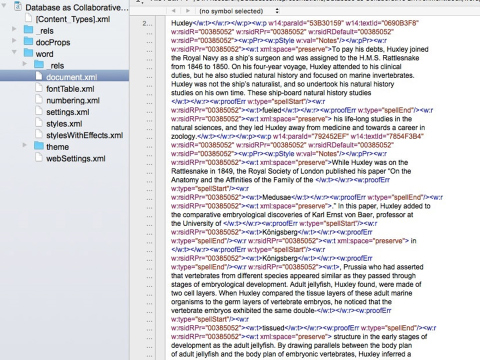Click the textId value '7854F3B4'
The height and width of the screenshot is (360, 480).
405,136
